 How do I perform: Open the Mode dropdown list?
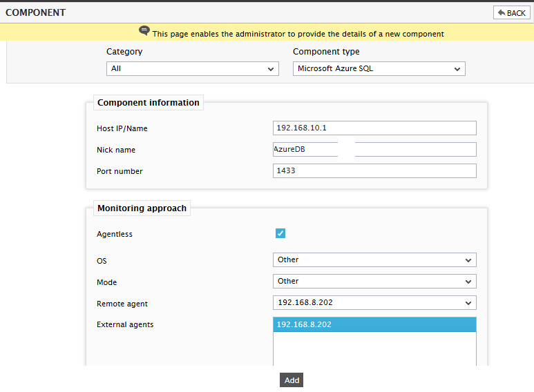[x=374, y=282]
